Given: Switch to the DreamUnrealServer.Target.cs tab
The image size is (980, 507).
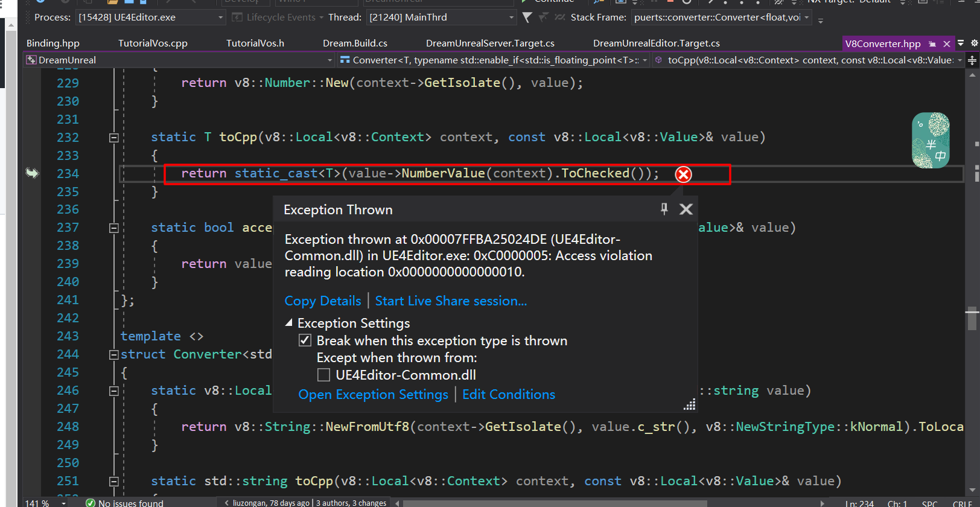Looking at the screenshot, I should [x=490, y=43].
